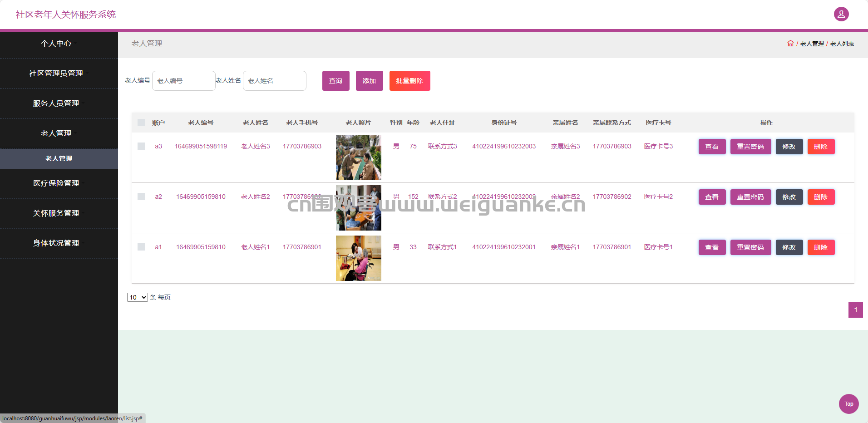Click 重置密码 for row a1

point(751,247)
